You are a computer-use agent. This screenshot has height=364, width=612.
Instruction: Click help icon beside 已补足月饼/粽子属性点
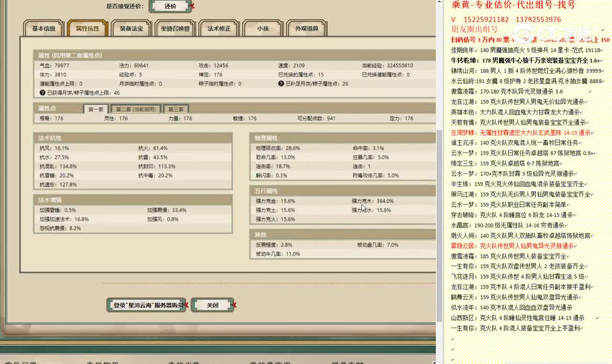coord(281,84)
